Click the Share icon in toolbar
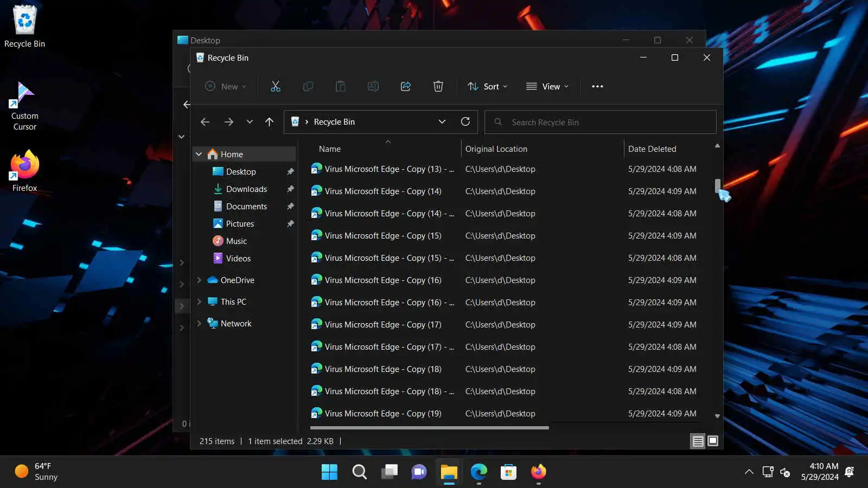868x488 pixels. click(x=406, y=86)
